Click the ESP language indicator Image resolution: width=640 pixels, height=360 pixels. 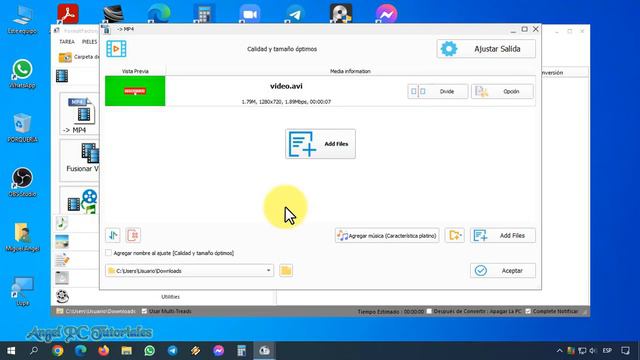click(x=607, y=351)
